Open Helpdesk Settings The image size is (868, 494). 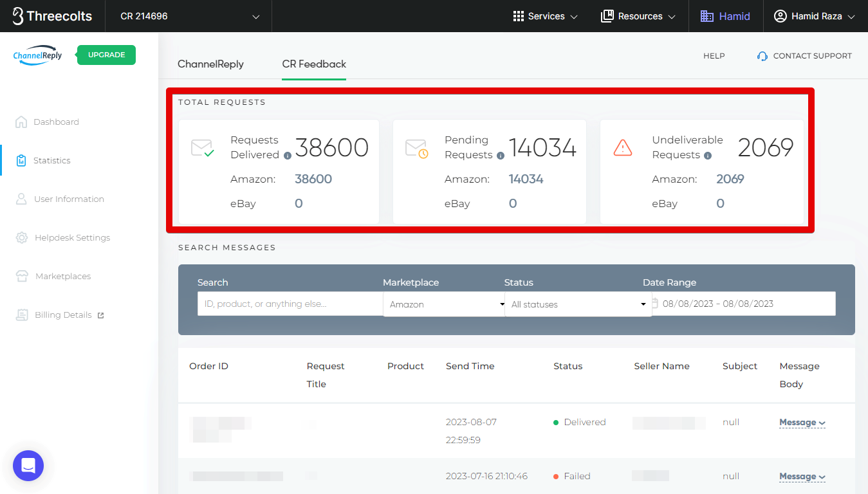tap(72, 237)
